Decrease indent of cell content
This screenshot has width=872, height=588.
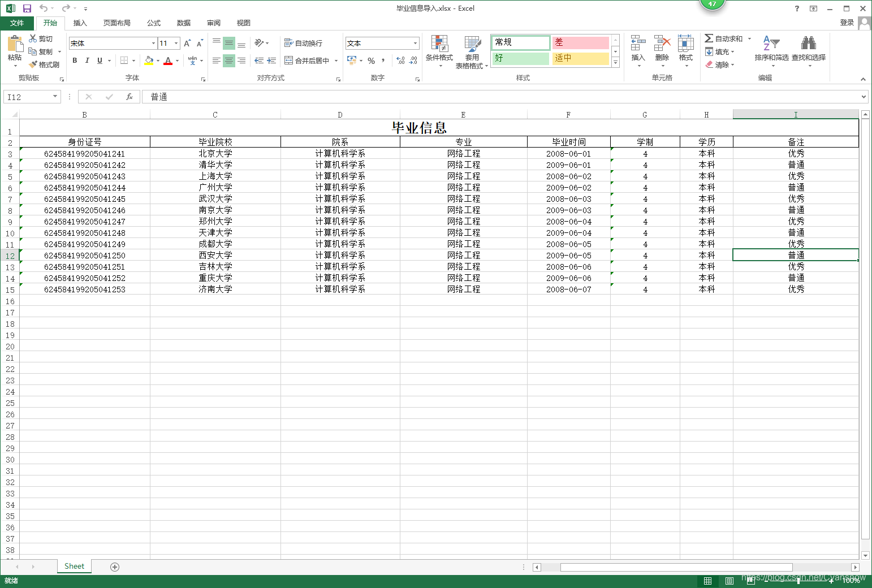click(x=259, y=60)
